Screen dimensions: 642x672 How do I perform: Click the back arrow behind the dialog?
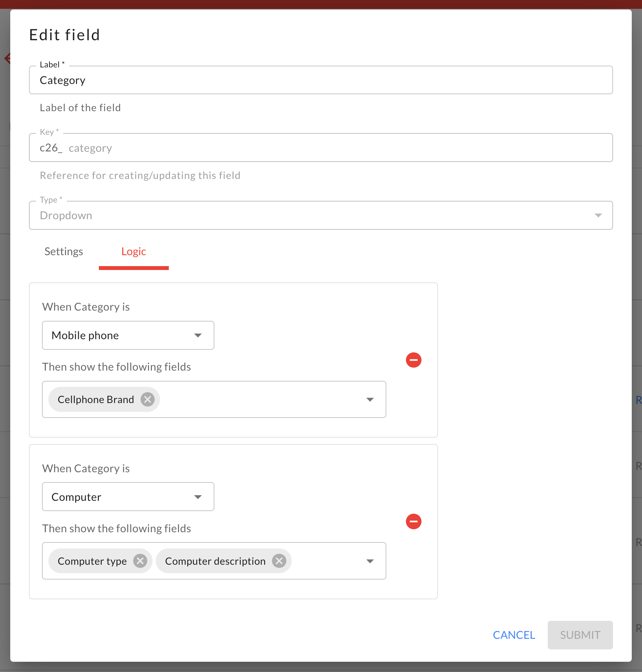pyautogui.click(x=7, y=58)
